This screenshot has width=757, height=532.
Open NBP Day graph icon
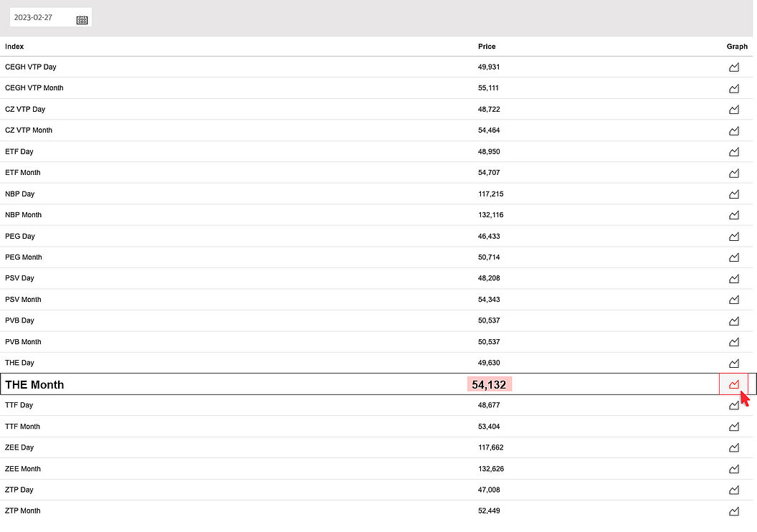tap(734, 194)
